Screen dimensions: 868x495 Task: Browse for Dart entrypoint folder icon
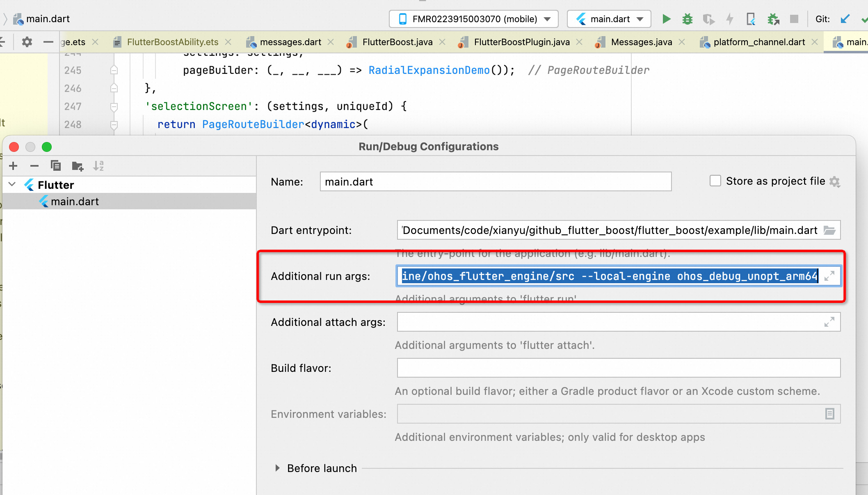pyautogui.click(x=829, y=230)
